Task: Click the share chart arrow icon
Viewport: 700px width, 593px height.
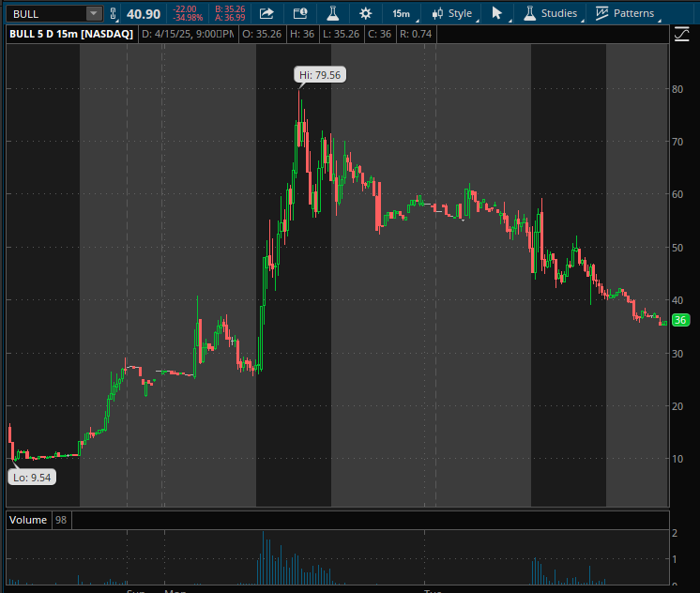Action: 266,14
